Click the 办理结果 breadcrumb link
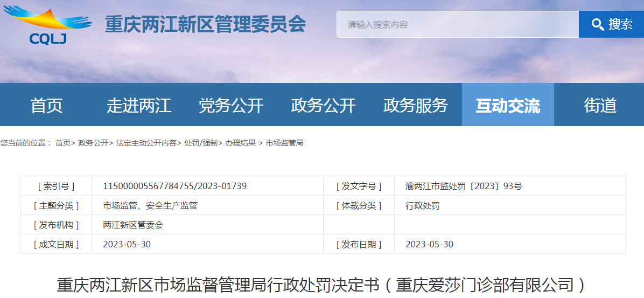The image size is (644, 298). pos(240,143)
